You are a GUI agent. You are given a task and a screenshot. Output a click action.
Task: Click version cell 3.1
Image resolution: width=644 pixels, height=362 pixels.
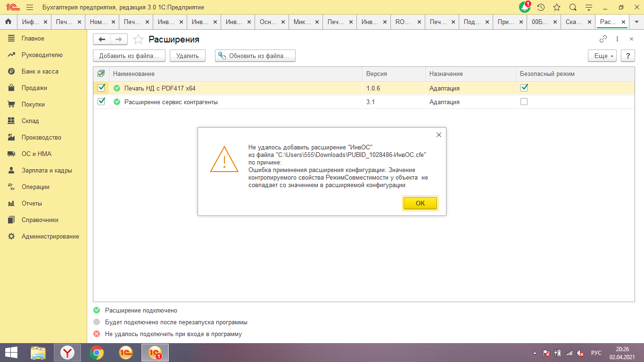click(394, 102)
